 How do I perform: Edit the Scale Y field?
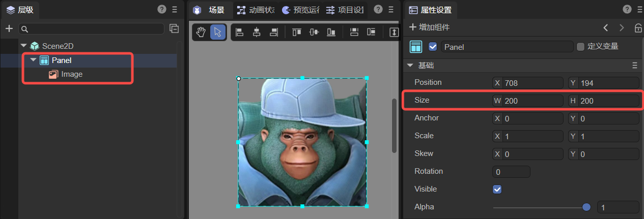(603, 136)
